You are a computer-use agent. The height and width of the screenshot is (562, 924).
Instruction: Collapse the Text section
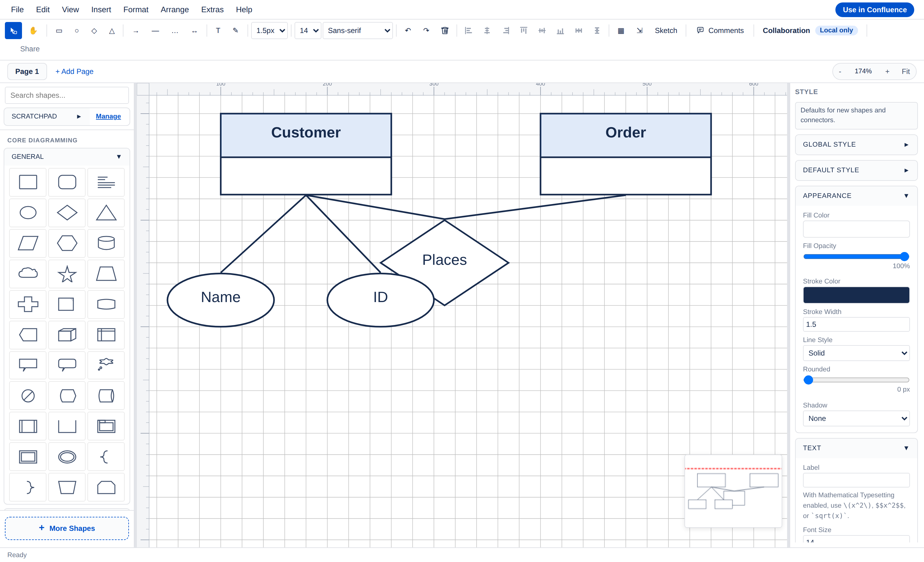[x=856, y=448]
